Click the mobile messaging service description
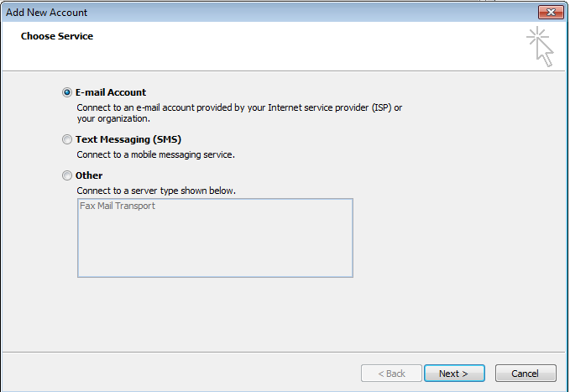570x392 pixels. 155,154
